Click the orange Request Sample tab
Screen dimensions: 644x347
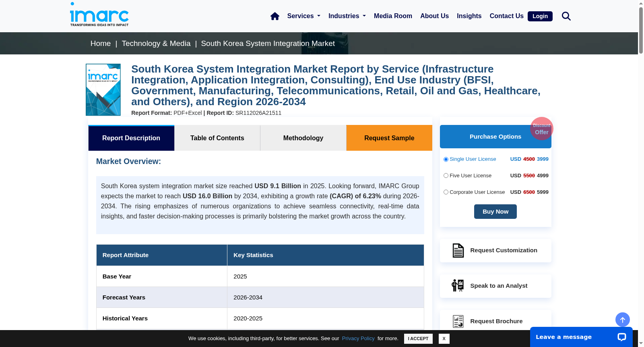point(389,138)
